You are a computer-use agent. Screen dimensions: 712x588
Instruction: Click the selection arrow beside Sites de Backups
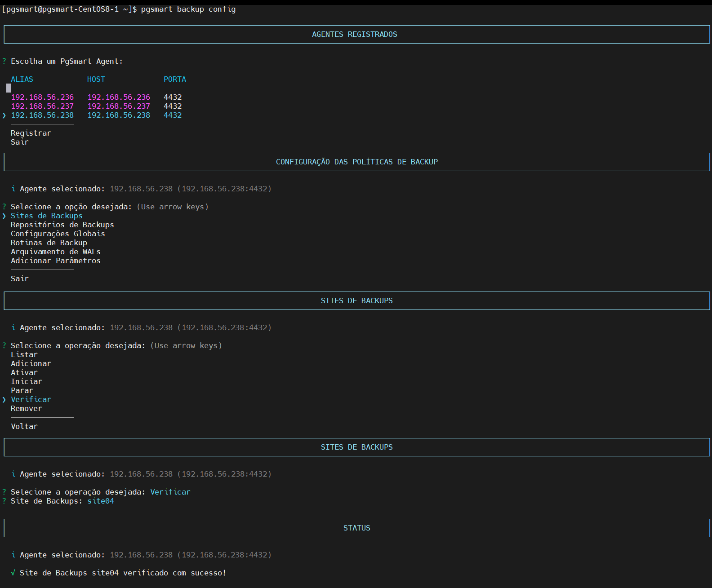click(x=4, y=216)
